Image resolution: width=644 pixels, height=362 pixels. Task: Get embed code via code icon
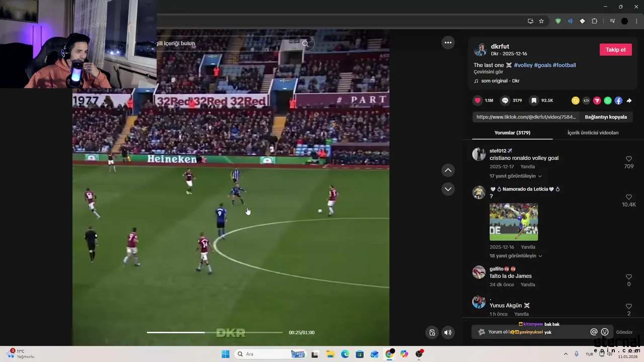[586, 101]
